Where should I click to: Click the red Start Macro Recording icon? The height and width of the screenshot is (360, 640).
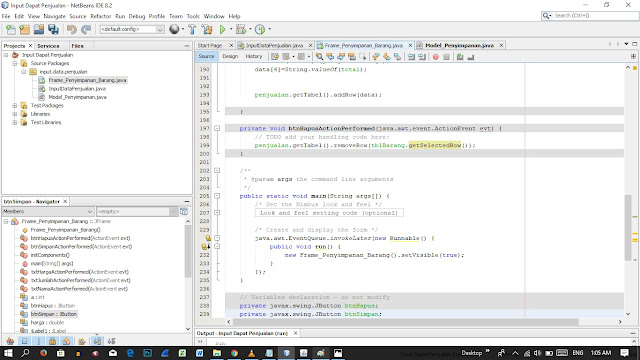tap(436, 57)
